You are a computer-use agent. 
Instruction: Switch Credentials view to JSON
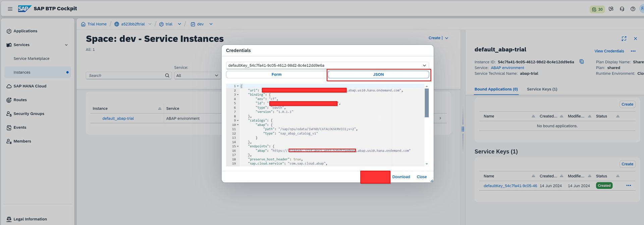click(x=378, y=75)
